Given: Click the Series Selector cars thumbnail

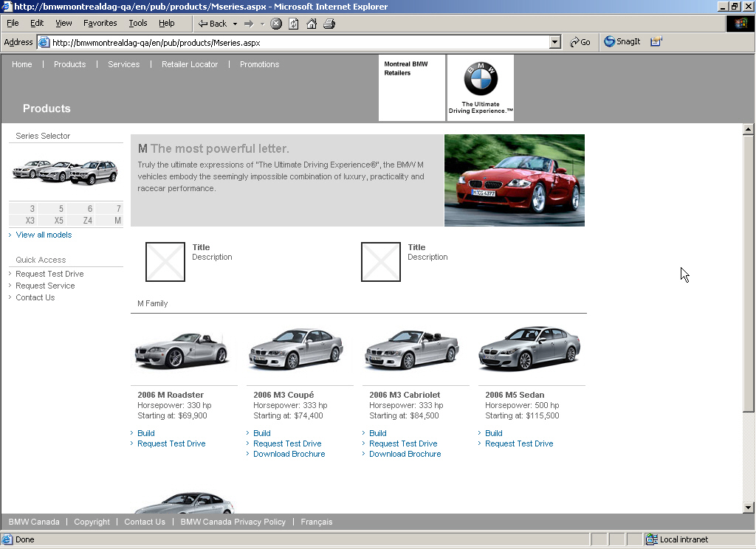Looking at the screenshot, I should (x=65, y=172).
